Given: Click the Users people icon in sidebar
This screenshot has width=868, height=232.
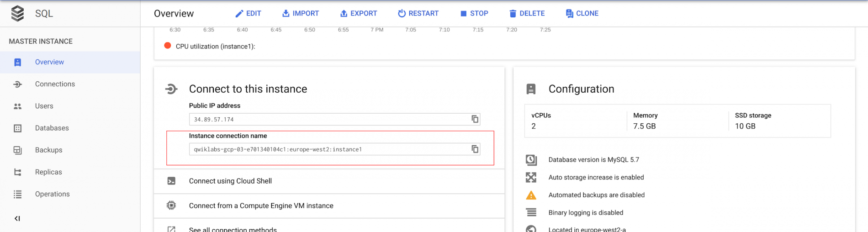Looking at the screenshot, I should [x=17, y=106].
